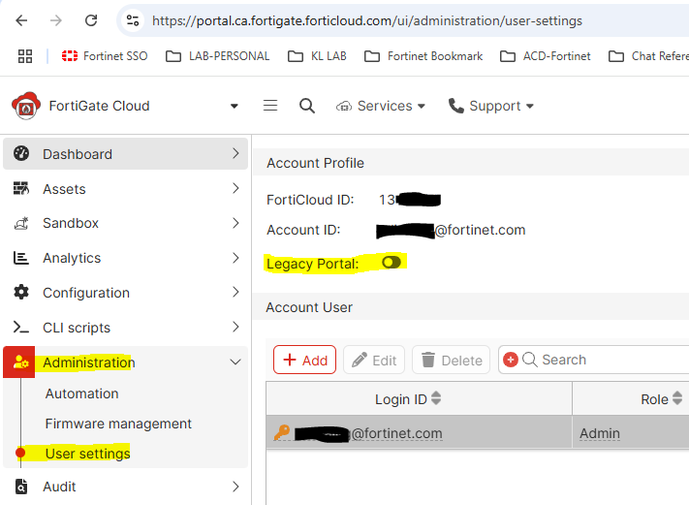Open the FortiGate Cloud account dropdown arrow
Viewport: 689px width, 505px height.
[x=234, y=106]
